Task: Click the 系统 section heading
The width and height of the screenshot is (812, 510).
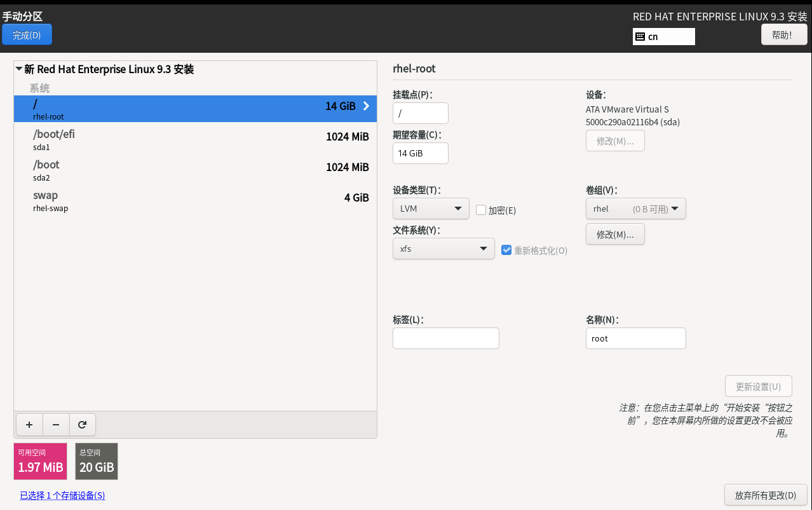Action: (39, 88)
